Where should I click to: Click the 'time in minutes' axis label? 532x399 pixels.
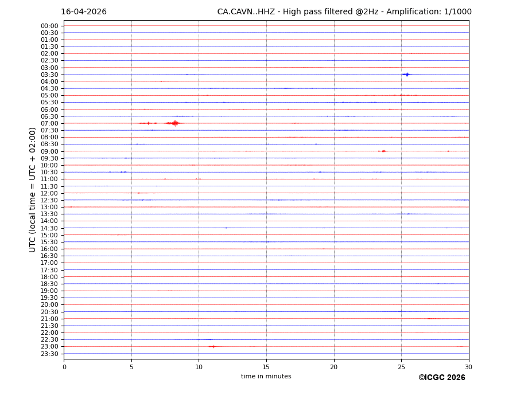pyautogui.click(x=266, y=377)
